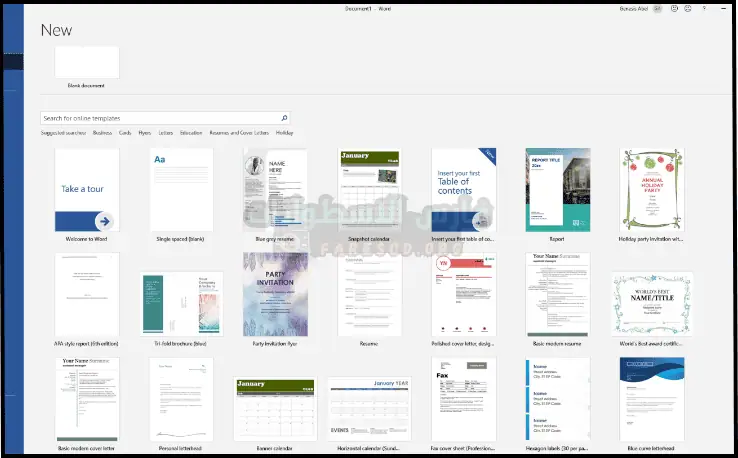This screenshot has width=738, height=458.
Task: Click the search magnifier icon
Action: (x=284, y=118)
